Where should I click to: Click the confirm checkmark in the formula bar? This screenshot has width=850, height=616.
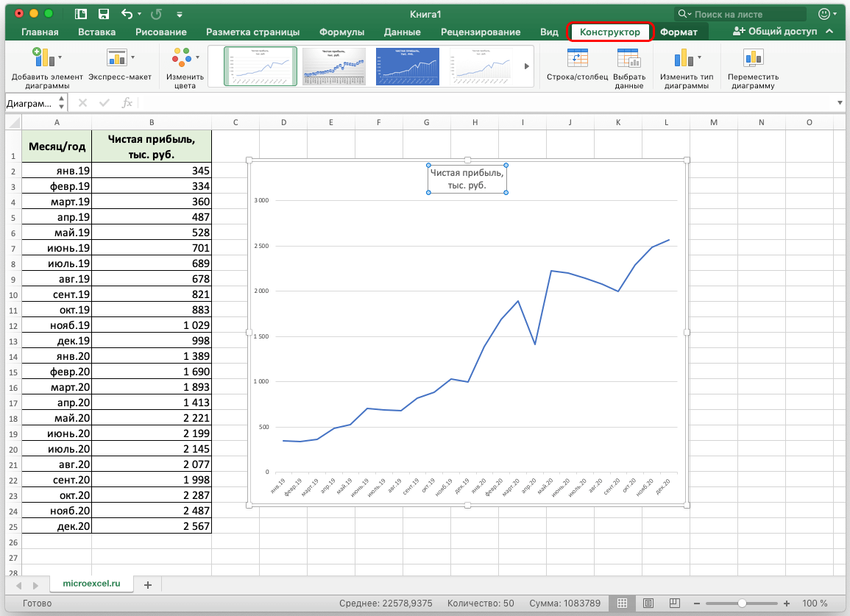[105, 102]
